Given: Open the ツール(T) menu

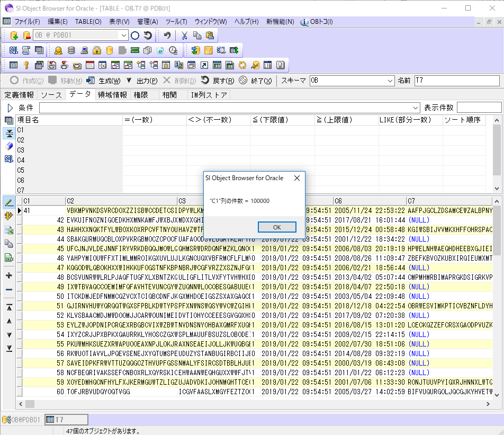Looking at the screenshot, I should 176,22.
